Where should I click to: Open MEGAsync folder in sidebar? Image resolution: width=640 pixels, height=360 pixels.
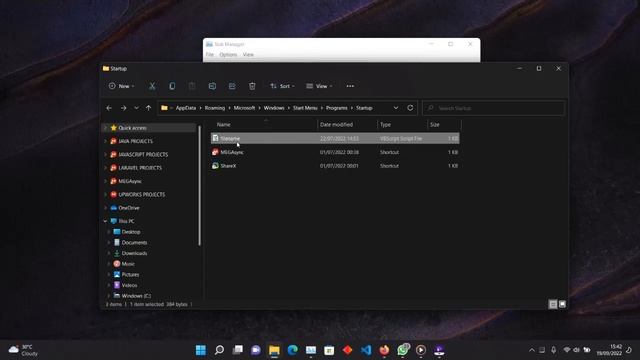click(130, 181)
